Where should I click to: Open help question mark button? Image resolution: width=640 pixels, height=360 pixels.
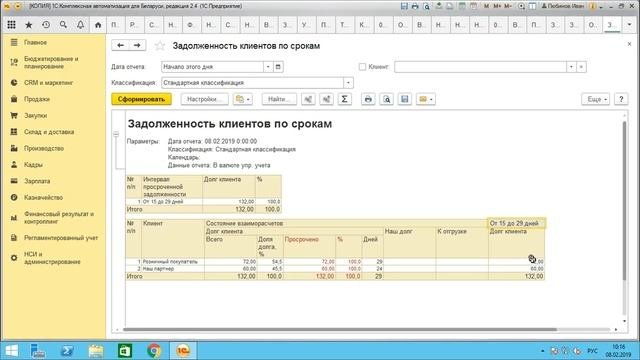(x=621, y=99)
